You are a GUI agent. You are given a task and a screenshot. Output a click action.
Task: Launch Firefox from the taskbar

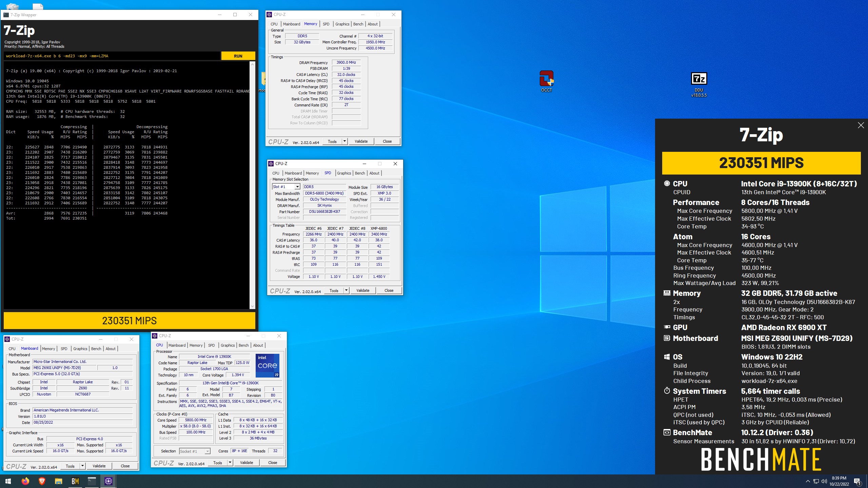point(25,481)
